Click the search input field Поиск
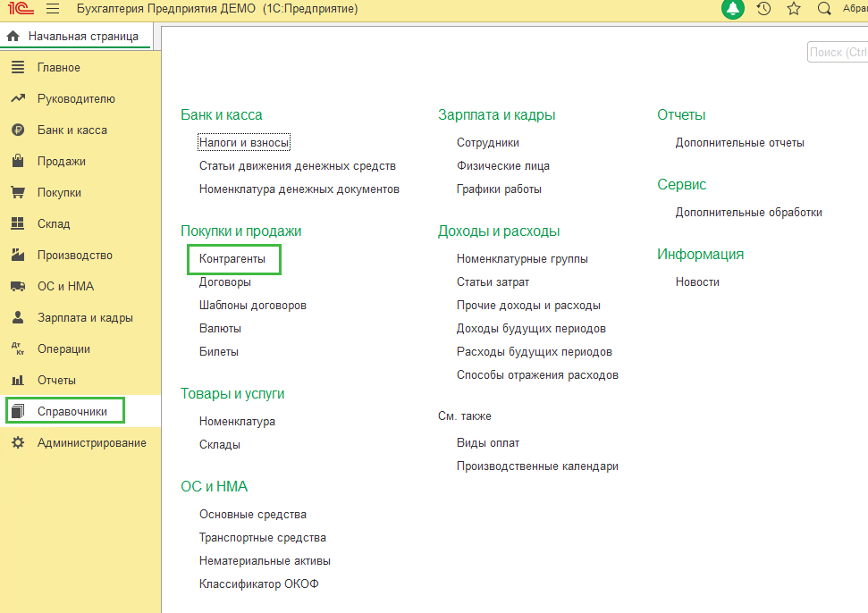The image size is (868, 613). [838, 52]
